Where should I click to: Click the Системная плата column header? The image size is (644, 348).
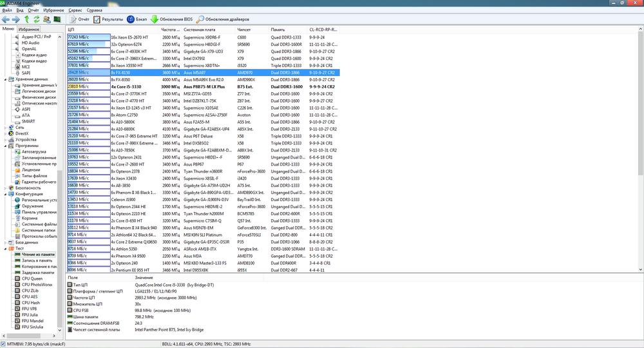point(209,30)
